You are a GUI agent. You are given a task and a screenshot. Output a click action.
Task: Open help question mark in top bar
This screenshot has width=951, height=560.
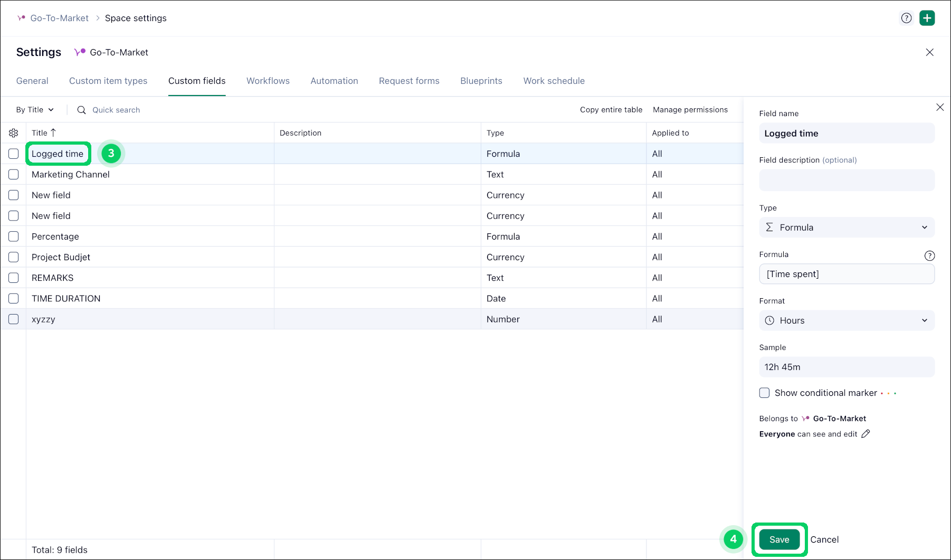coord(906,18)
